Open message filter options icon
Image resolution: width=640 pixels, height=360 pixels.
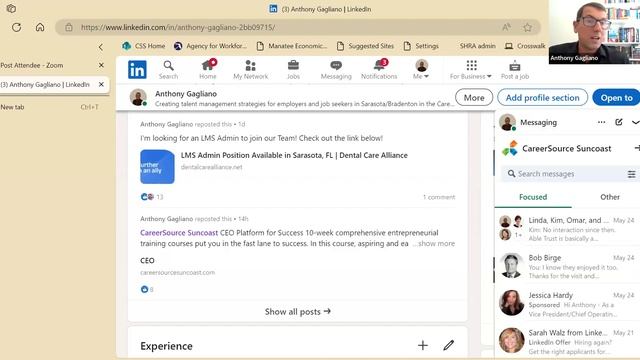click(x=631, y=174)
